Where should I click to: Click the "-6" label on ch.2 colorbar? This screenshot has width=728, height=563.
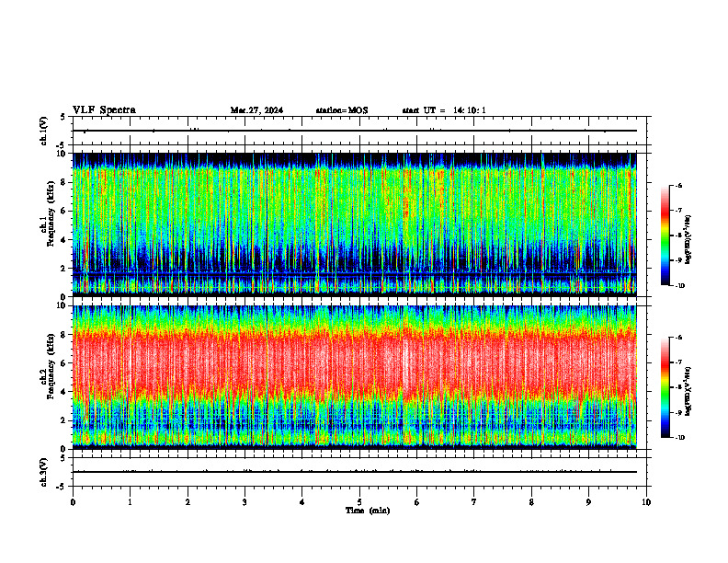678,338
